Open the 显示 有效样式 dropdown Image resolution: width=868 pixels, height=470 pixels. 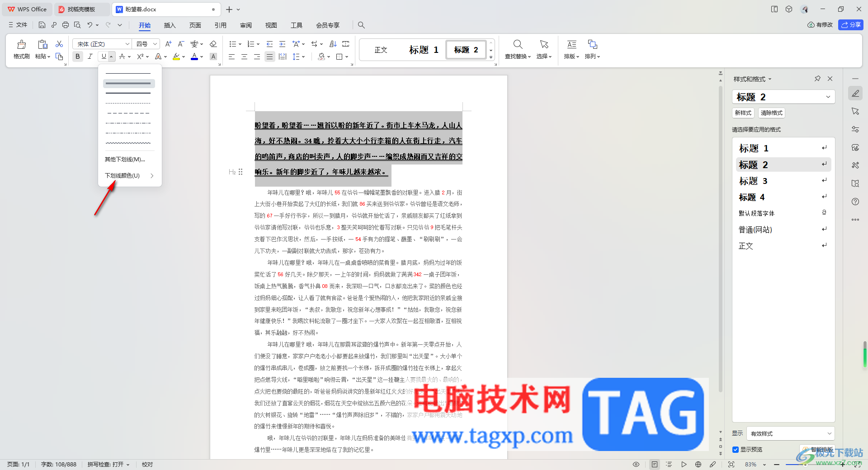tap(790, 433)
